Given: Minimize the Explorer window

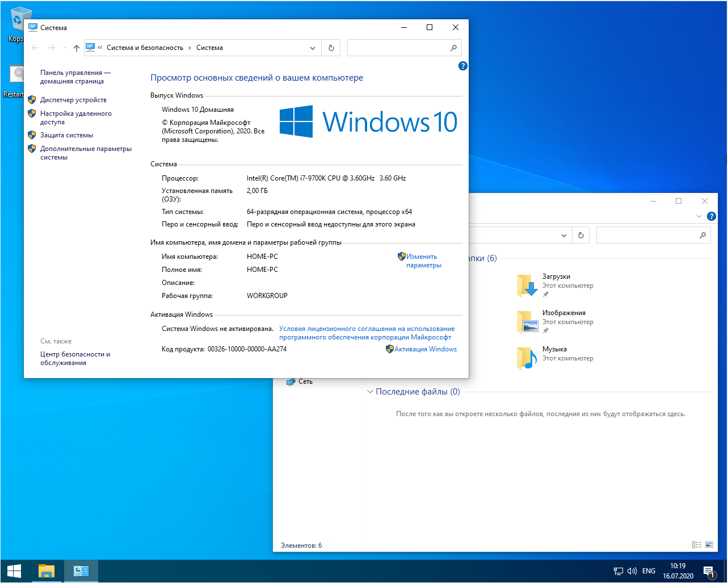Looking at the screenshot, I should [x=653, y=201].
